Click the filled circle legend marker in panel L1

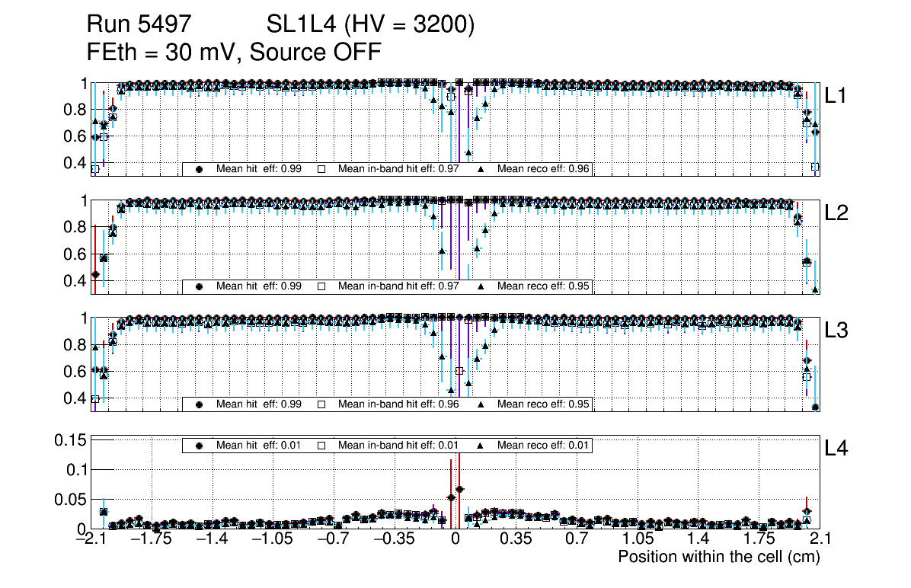coord(200,169)
